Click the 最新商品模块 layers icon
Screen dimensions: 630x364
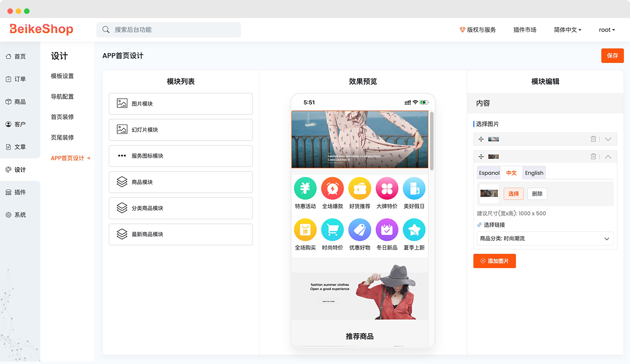(122, 234)
